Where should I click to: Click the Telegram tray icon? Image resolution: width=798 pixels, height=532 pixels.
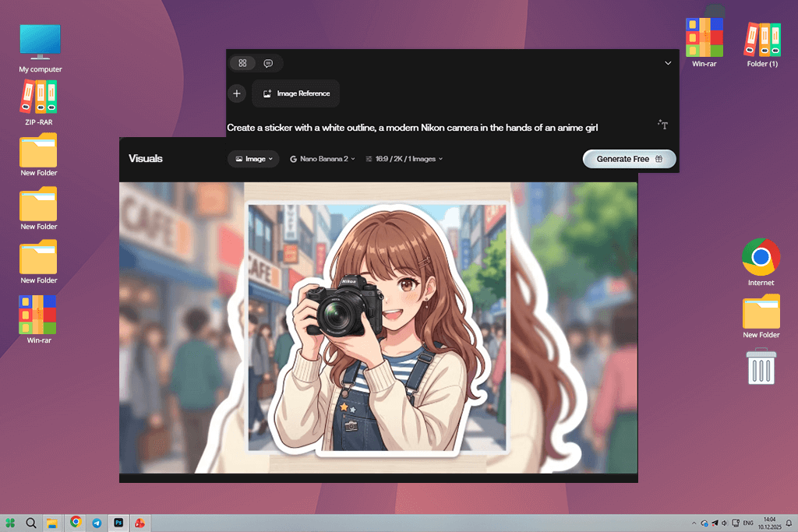point(715,523)
